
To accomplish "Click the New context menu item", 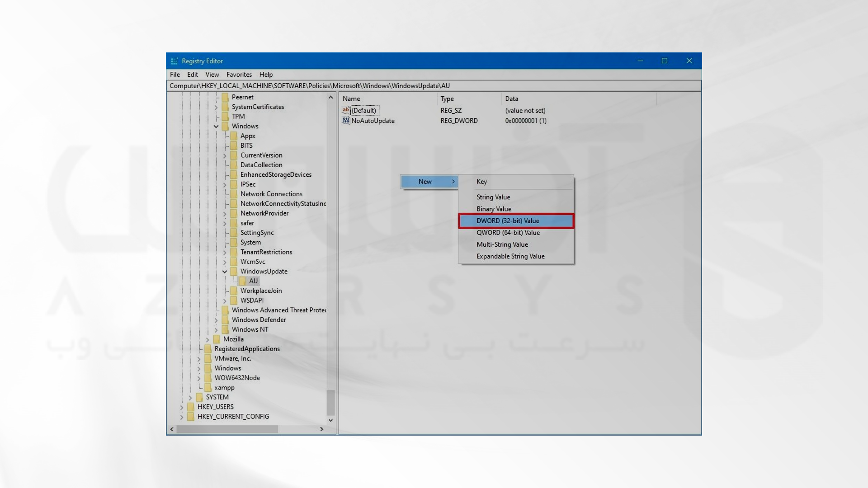I will click(x=429, y=182).
